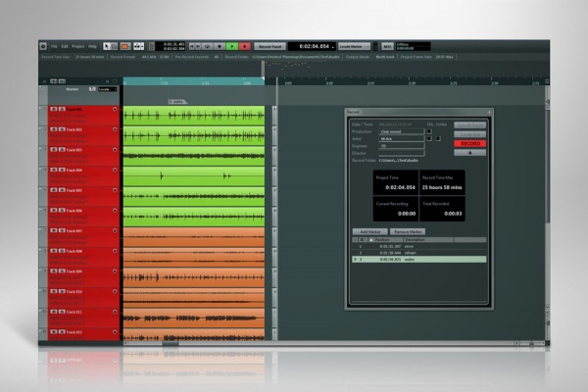Image resolution: width=588 pixels, height=392 pixels.
Task: Click the MTC sync button
Action: (x=387, y=46)
